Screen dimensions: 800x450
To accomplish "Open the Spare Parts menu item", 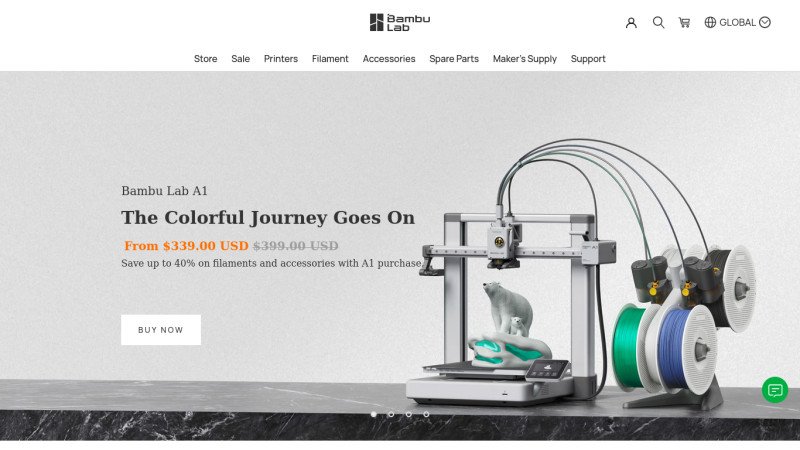I will pos(454,59).
